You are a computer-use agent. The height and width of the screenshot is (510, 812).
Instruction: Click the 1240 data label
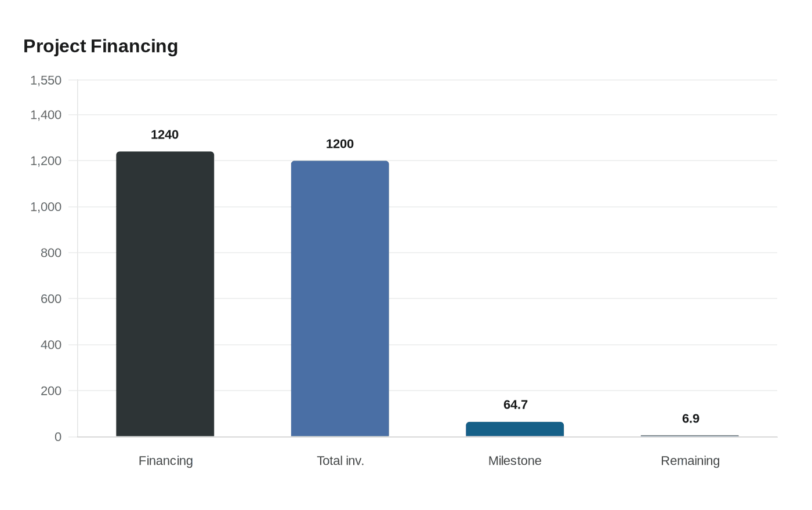165,135
